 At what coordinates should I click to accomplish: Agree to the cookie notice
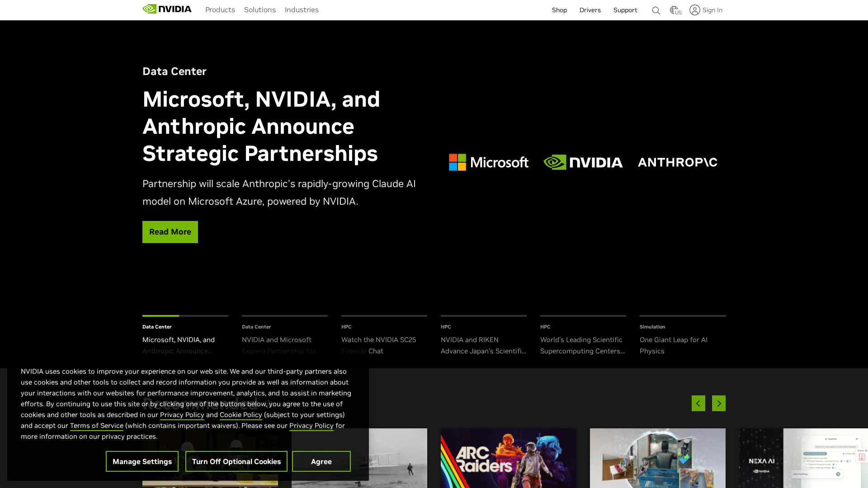[321, 461]
